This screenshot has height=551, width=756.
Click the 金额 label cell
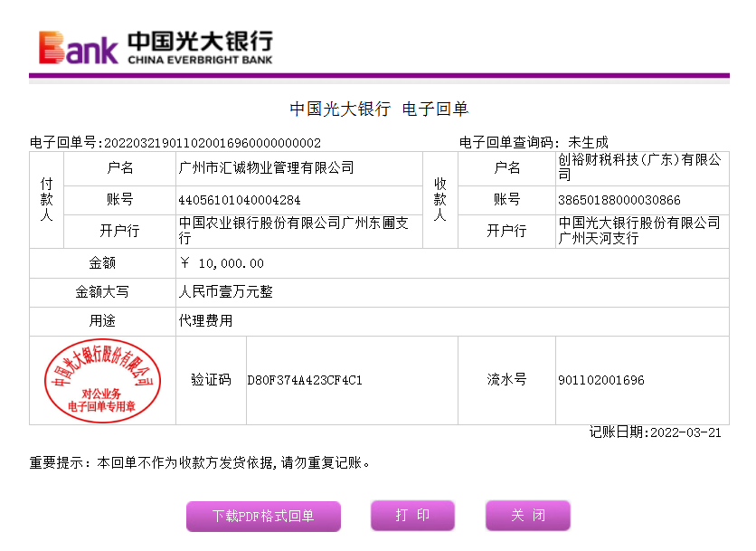[102, 263]
